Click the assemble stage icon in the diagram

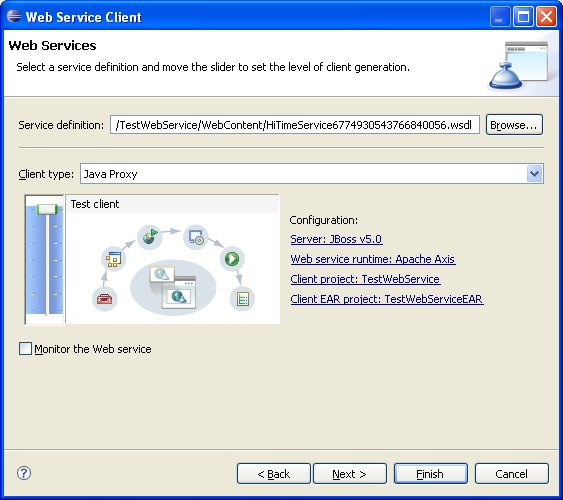pyautogui.click(x=113, y=259)
